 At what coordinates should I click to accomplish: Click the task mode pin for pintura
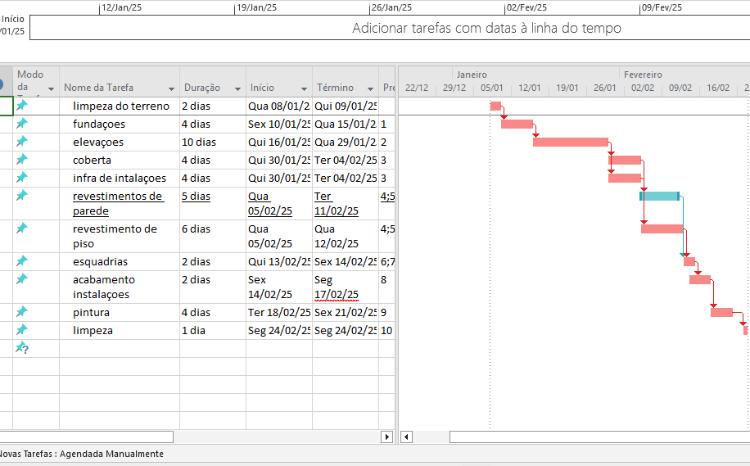(22, 311)
